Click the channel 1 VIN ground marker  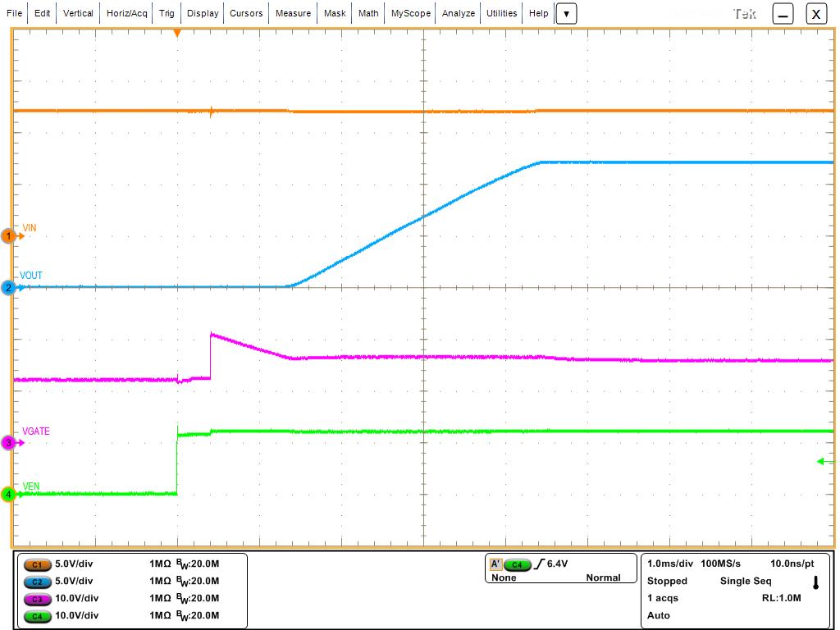point(9,236)
